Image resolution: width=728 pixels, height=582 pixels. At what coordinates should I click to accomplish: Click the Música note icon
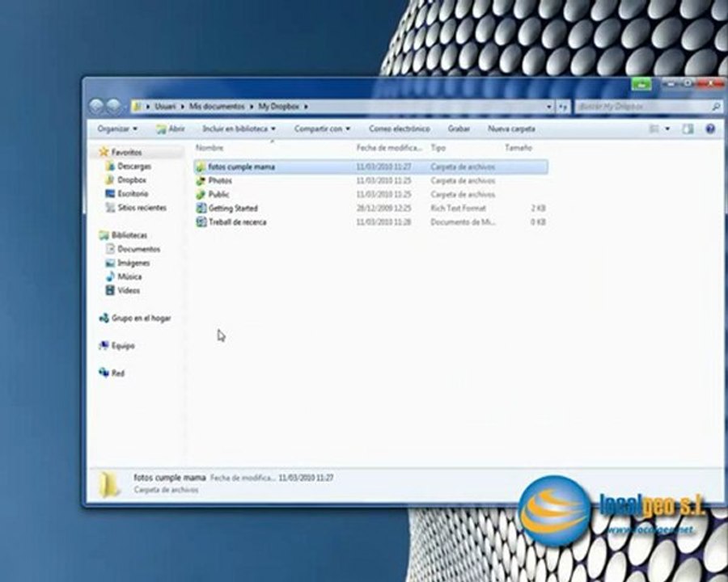tap(110, 276)
